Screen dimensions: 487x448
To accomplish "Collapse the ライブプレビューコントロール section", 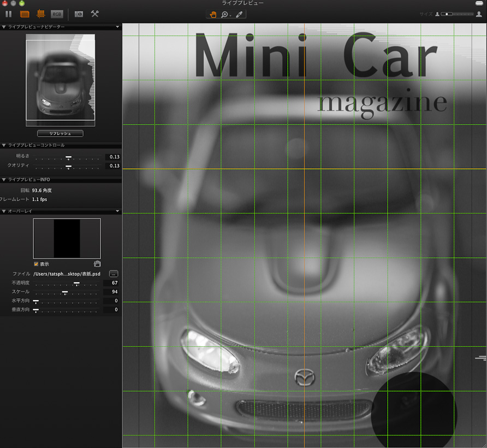I will [4, 145].
